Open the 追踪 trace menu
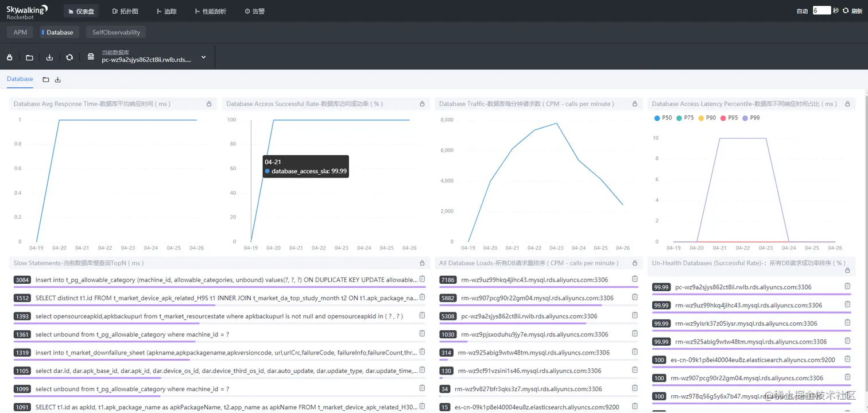Viewport: 868px width, 413px height. [166, 11]
